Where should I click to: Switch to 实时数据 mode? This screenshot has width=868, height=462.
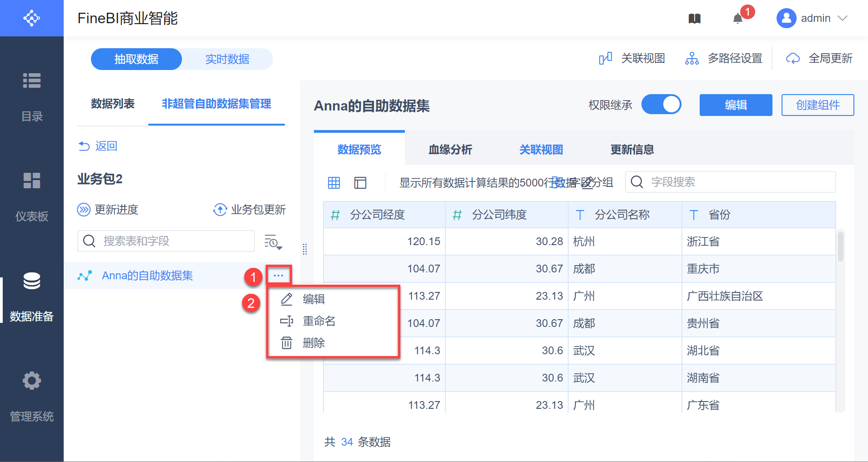point(227,59)
